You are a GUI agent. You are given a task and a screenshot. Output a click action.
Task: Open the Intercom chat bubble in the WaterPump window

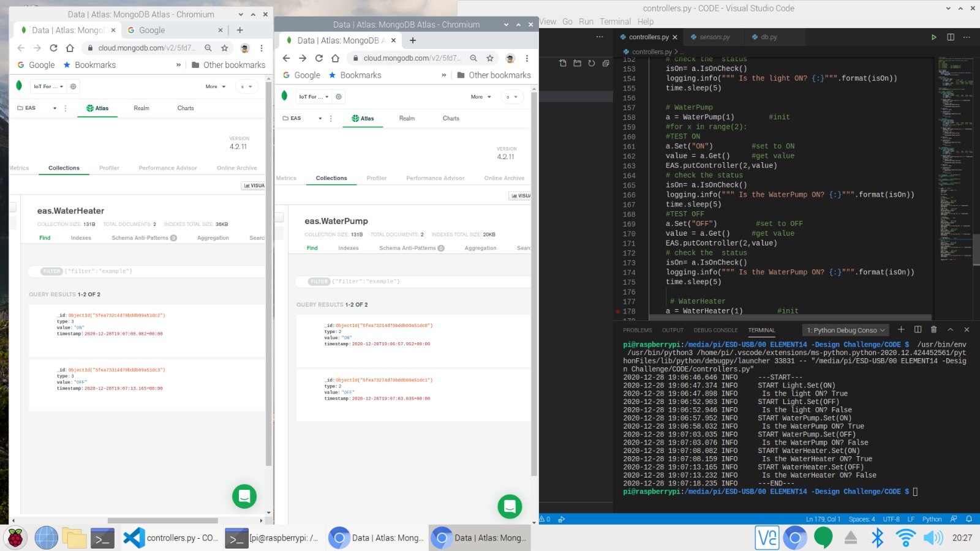tap(510, 506)
